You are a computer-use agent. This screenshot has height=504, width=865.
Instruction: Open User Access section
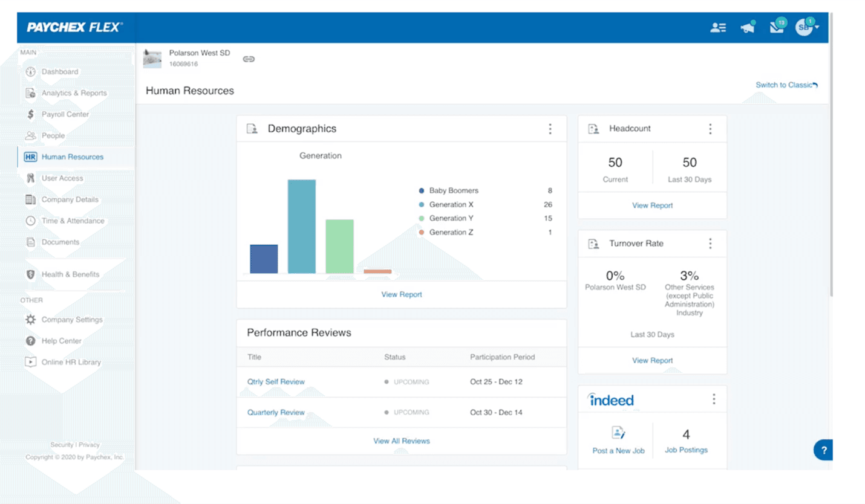click(62, 178)
